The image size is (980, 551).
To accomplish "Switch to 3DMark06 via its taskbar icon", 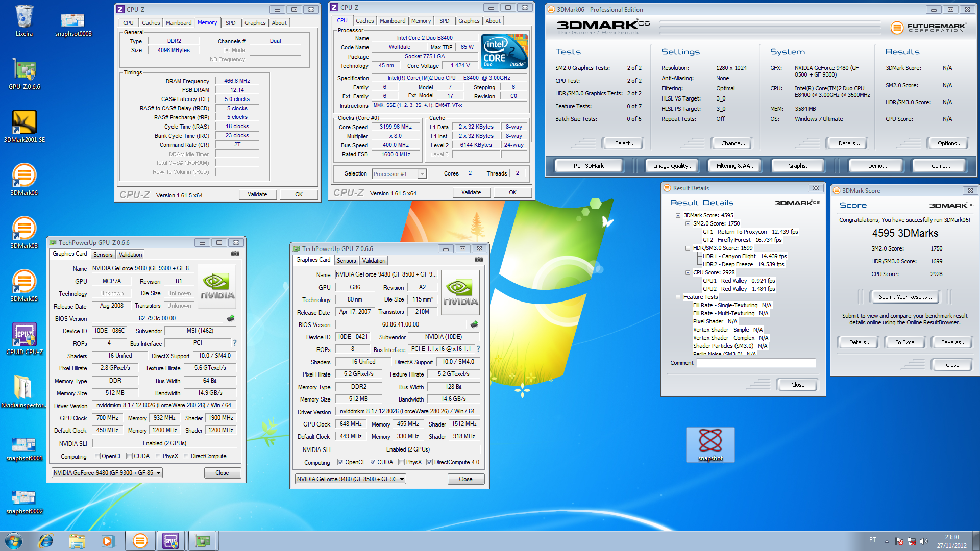I will point(140,541).
